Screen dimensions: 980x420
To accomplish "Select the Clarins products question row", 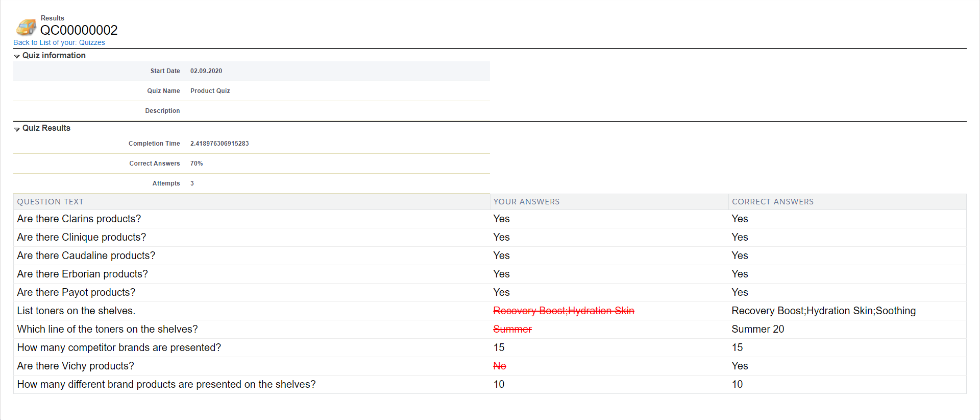I will pos(79,219).
